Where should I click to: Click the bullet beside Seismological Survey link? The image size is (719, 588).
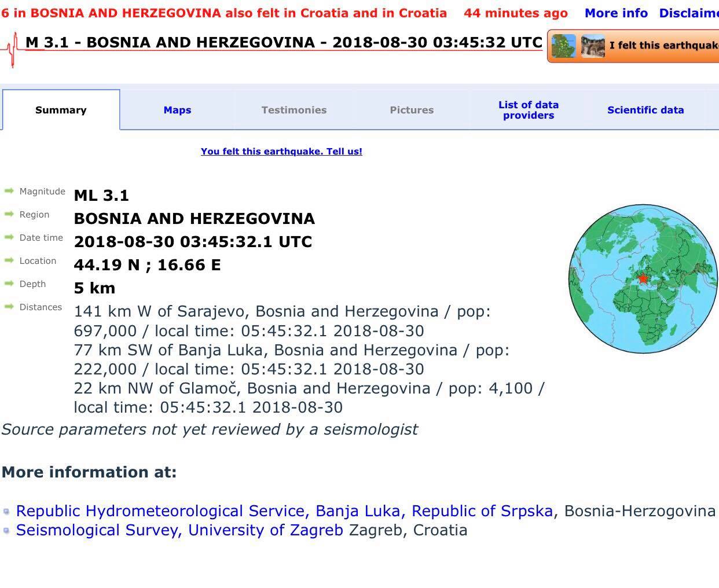click(x=6, y=531)
